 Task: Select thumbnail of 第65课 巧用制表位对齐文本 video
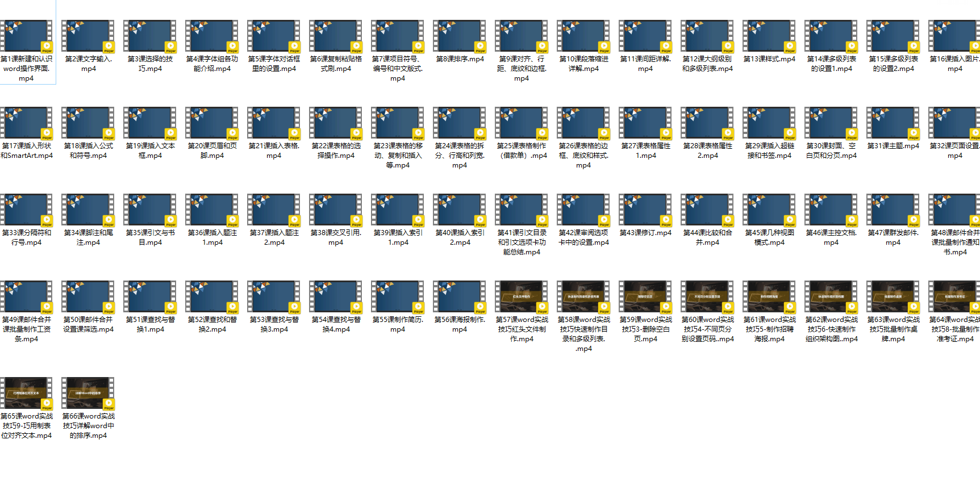26,394
